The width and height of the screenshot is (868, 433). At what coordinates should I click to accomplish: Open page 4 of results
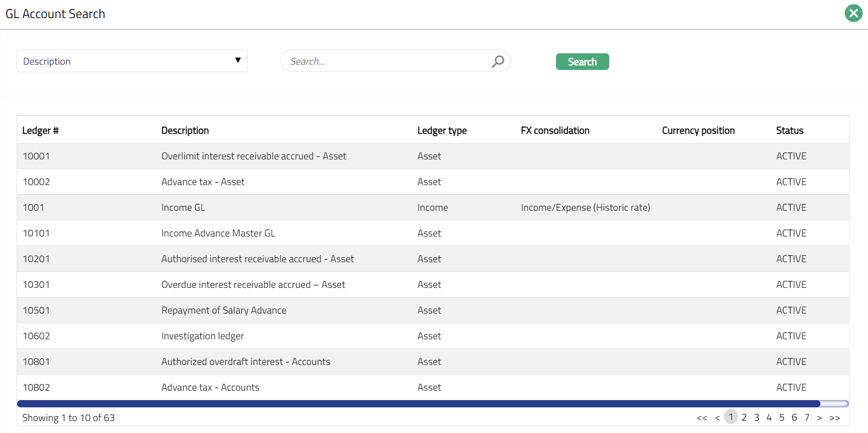(769, 417)
